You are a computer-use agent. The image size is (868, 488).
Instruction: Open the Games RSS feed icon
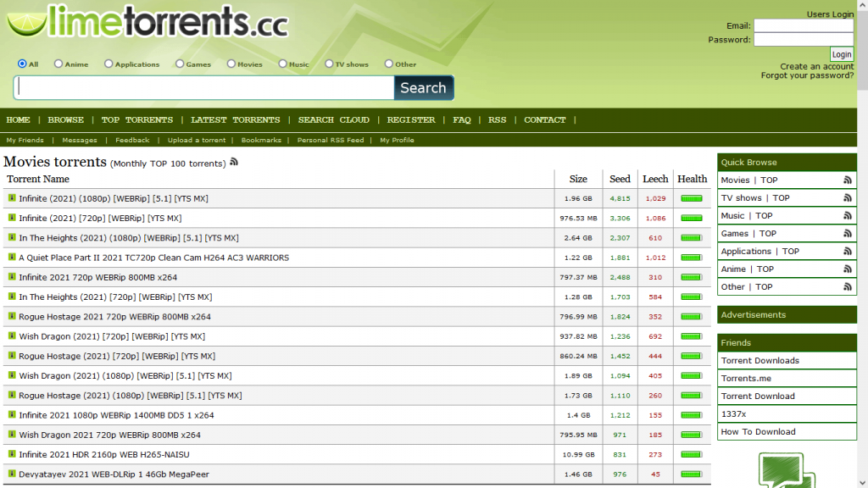pos(847,234)
